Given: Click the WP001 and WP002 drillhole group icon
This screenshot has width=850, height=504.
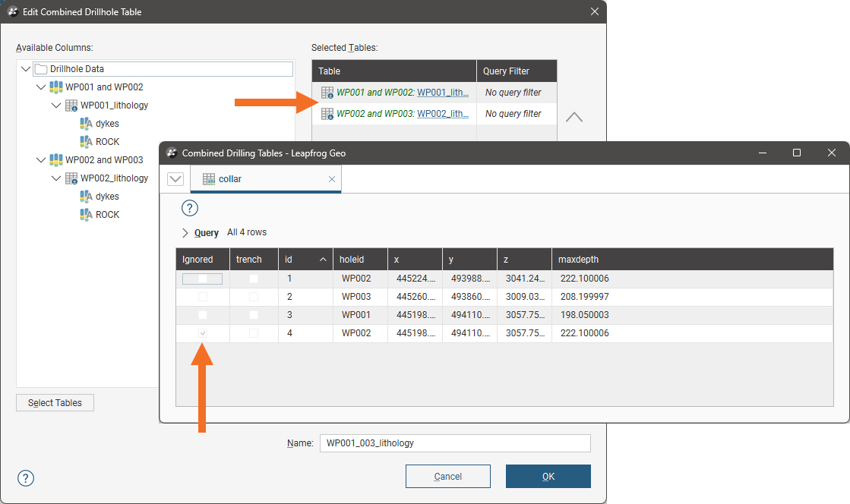Looking at the screenshot, I should (55, 87).
